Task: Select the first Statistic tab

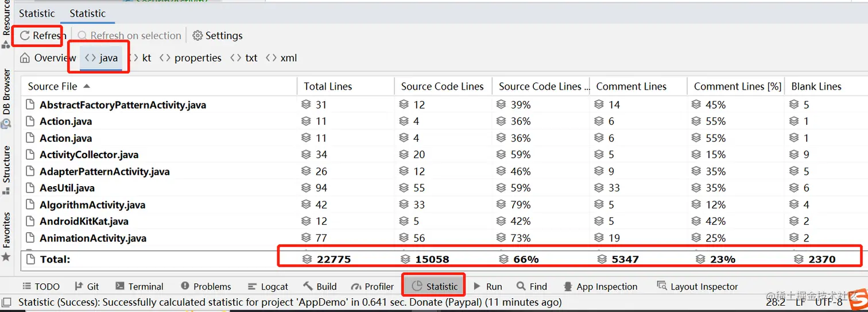Action: click(x=37, y=13)
